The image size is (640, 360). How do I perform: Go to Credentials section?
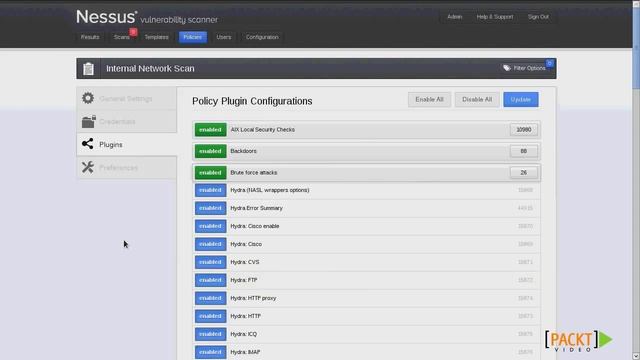(127, 122)
